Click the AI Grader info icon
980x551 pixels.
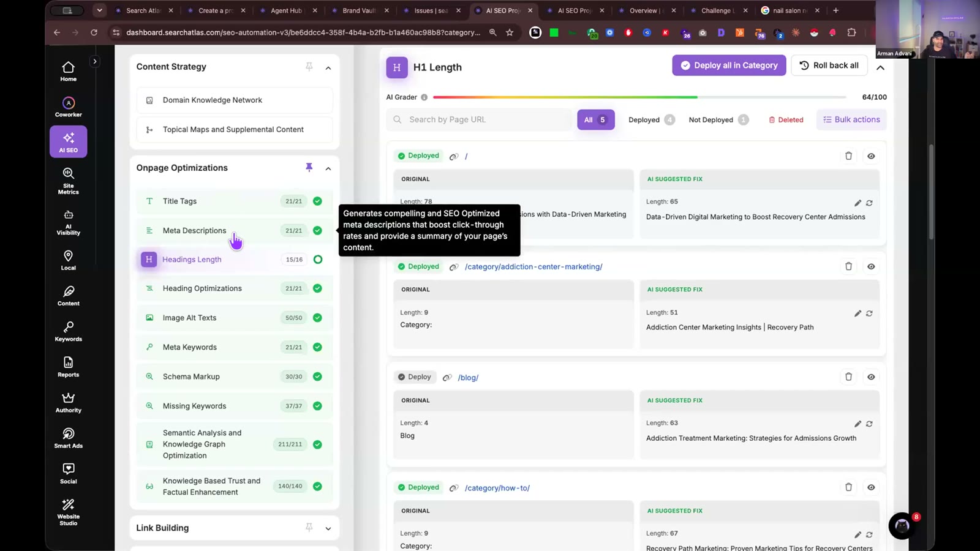click(x=424, y=97)
